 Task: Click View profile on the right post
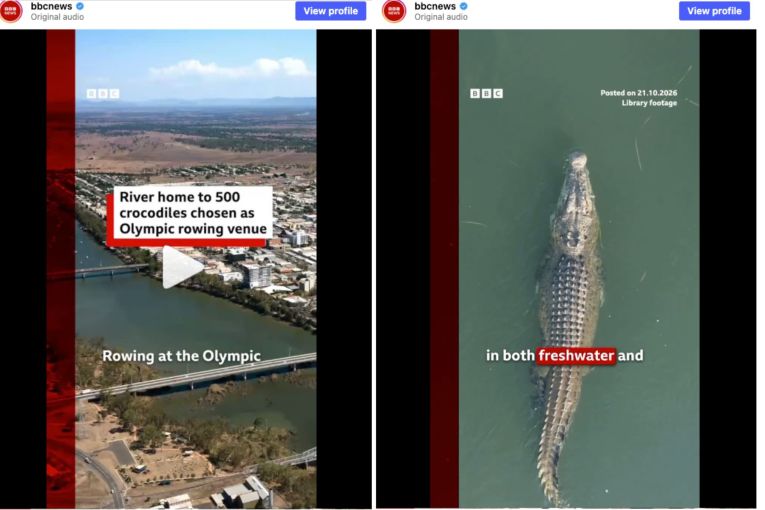pyautogui.click(x=714, y=11)
